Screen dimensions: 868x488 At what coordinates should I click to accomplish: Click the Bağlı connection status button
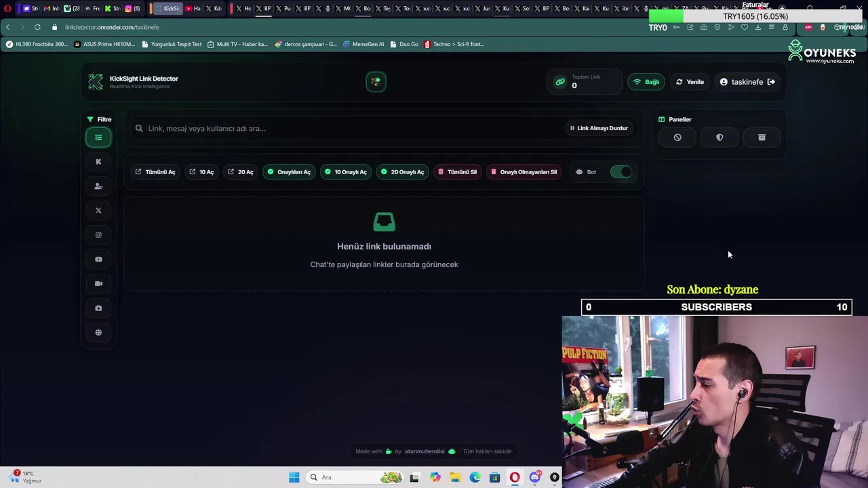[646, 82]
